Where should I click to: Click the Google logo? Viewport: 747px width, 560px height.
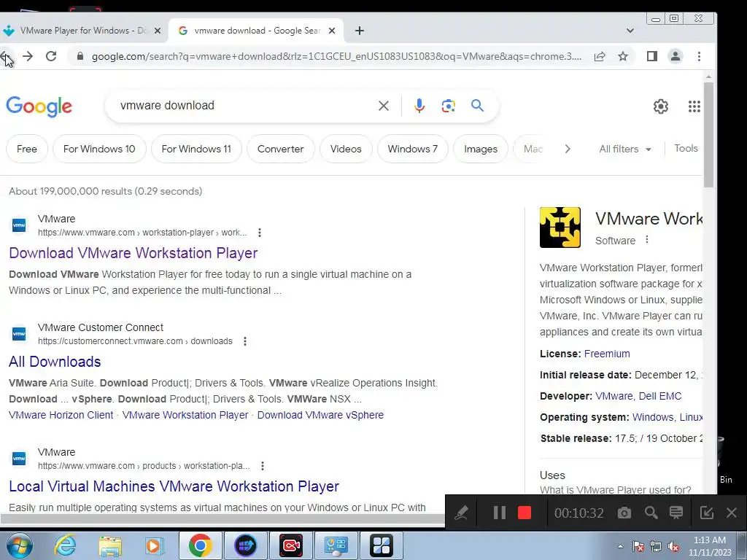coord(39,106)
